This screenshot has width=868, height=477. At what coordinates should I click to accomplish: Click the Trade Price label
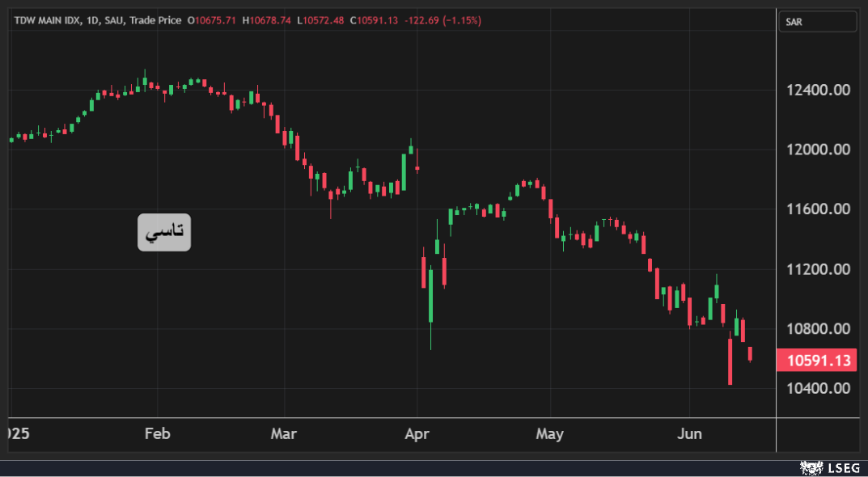pyautogui.click(x=155, y=20)
